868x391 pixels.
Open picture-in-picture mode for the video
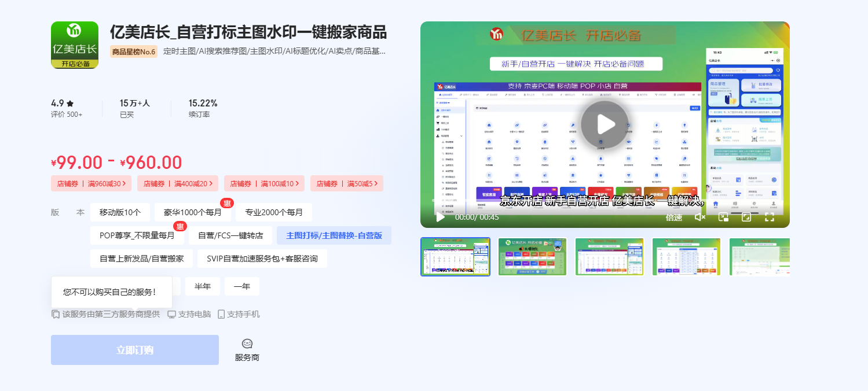click(723, 217)
